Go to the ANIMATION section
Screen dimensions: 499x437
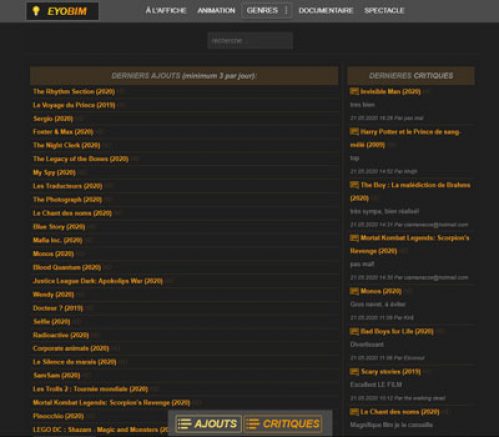pyautogui.click(x=216, y=11)
